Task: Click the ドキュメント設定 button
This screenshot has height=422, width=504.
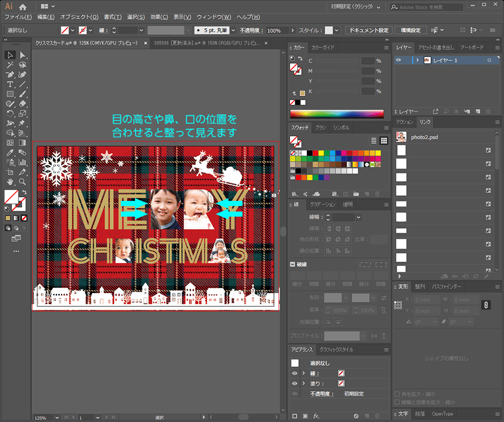Action: point(367,30)
